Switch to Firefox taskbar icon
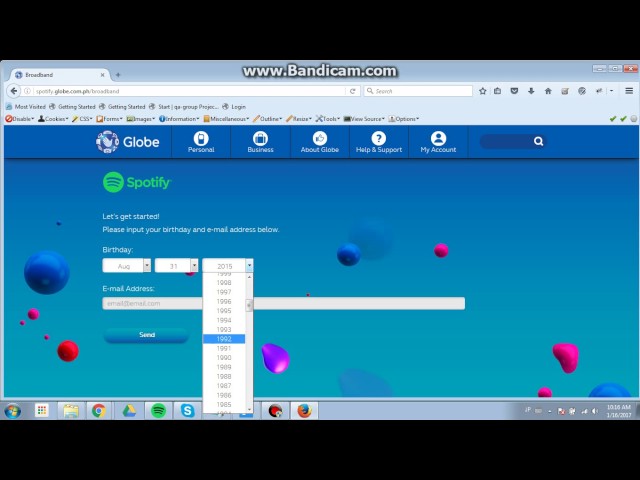Viewport: 640px width, 480px height. 304,411
